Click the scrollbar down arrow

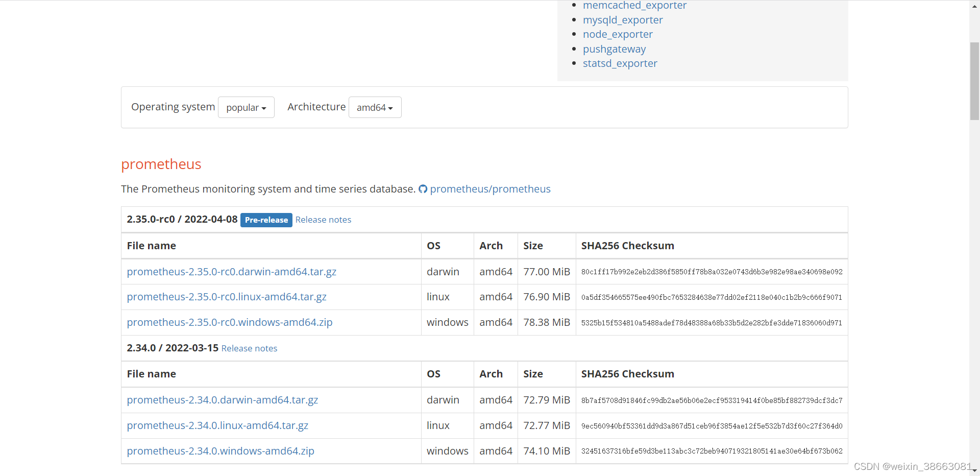[x=974, y=471]
